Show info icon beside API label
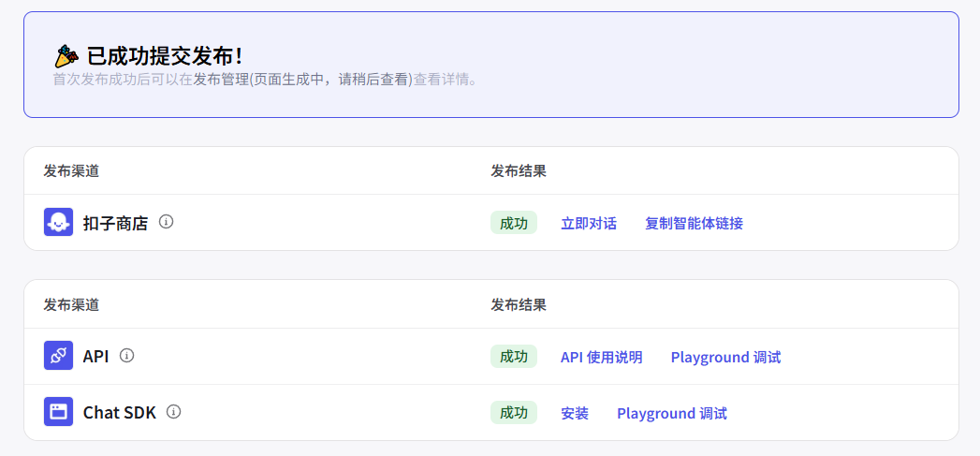Screen dimensions: 980x456 pos(127,356)
